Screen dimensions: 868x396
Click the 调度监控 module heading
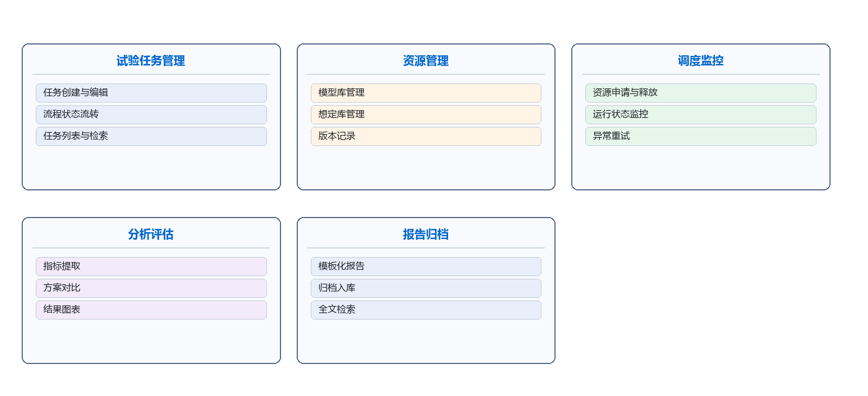click(701, 61)
